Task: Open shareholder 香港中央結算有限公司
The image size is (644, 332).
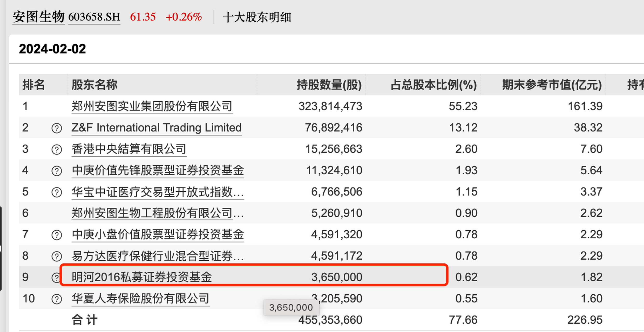Action: [129, 149]
